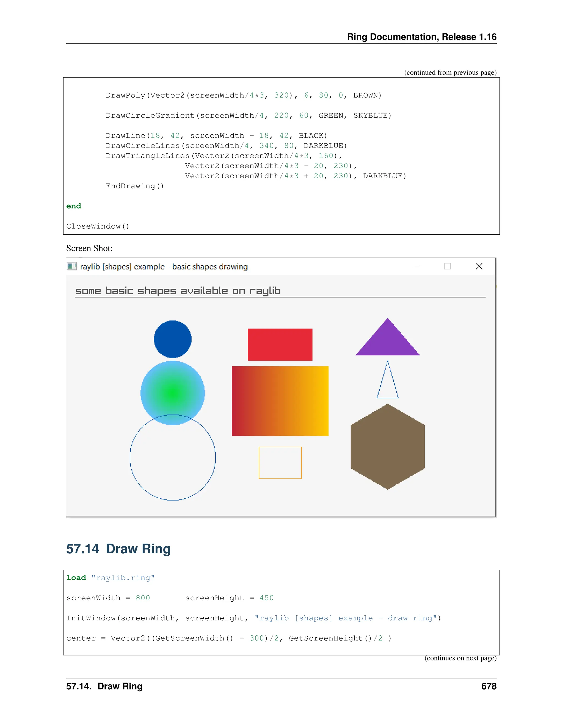This screenshot has width=563, height=728.
Task: Click the green-to-skyblue gradient circle center
Action: 172,393
